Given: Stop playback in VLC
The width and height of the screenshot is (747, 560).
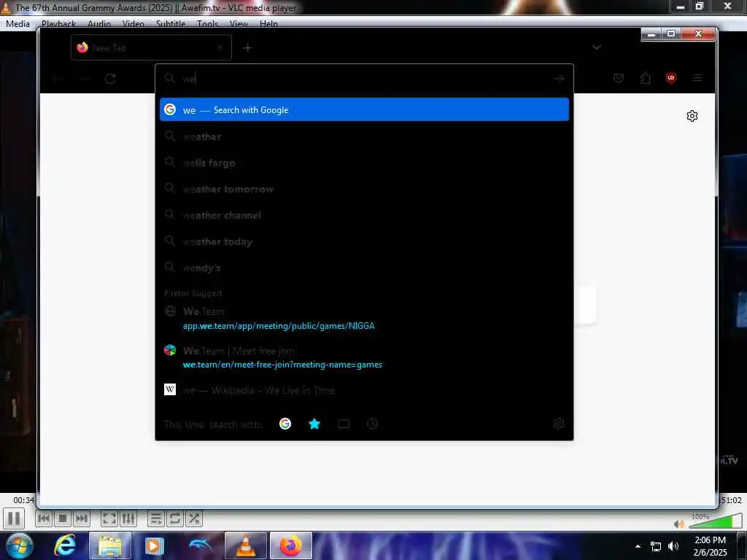Looking at the screenshot, I should point(63,518).
